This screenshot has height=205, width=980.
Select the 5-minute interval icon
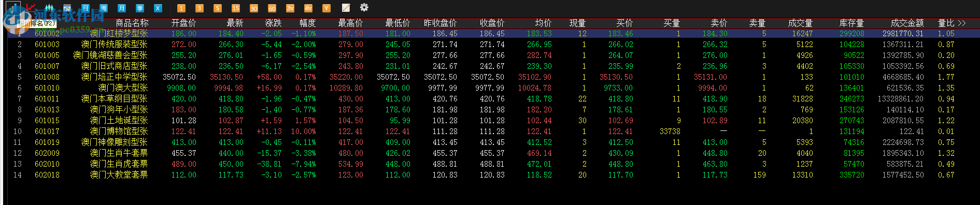point(217,8)
